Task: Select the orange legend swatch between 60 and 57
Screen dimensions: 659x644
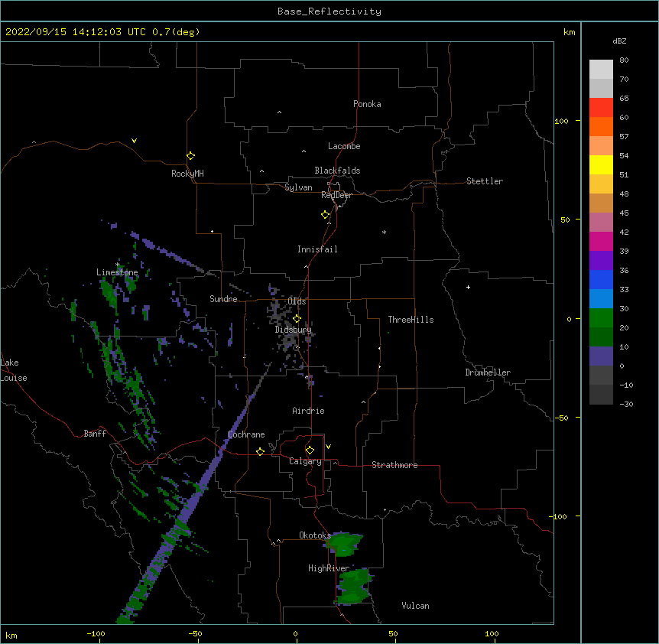Action: click(601, 126)
